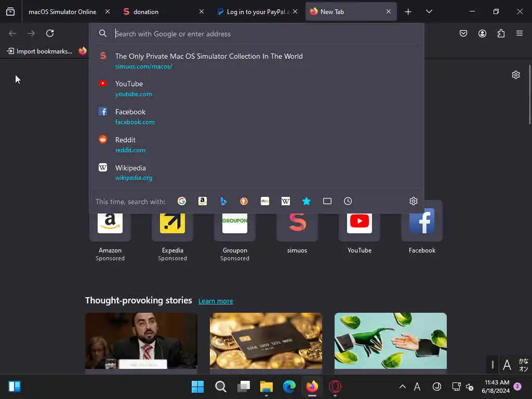Screen dimensions: 532x399
Task: Click the Firefox taskbar icon
Action: (x=312, y=387)
